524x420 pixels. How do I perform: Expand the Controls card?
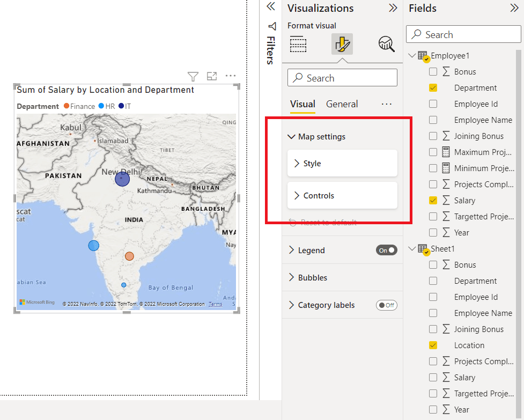[342, 195]
